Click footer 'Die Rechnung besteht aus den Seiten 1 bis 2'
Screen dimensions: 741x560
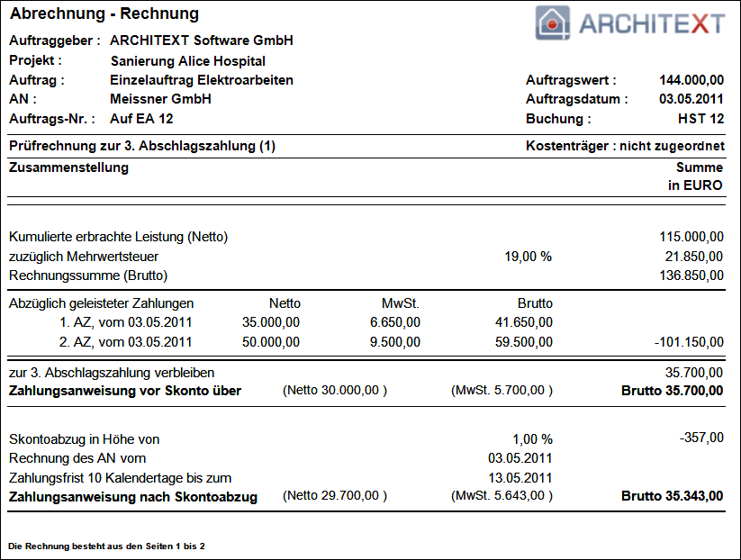pyautogui.click(x=107, y=546)
